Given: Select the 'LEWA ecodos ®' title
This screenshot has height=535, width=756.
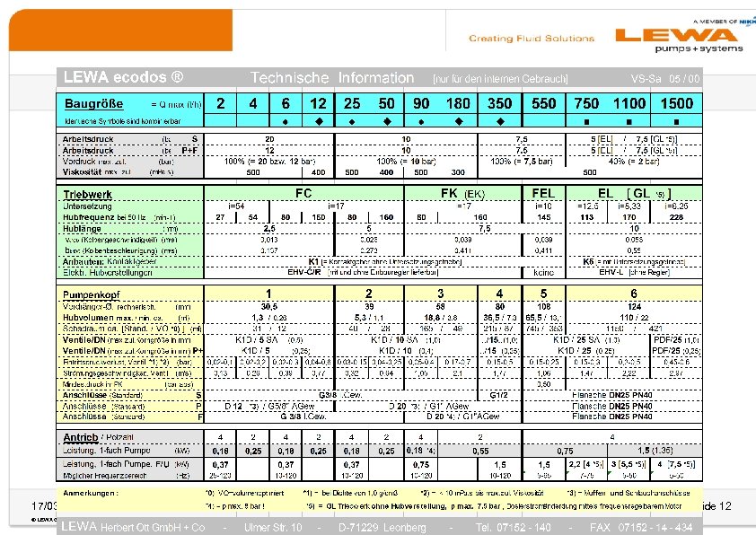Looking at the screenshot, I should (123, 77).
